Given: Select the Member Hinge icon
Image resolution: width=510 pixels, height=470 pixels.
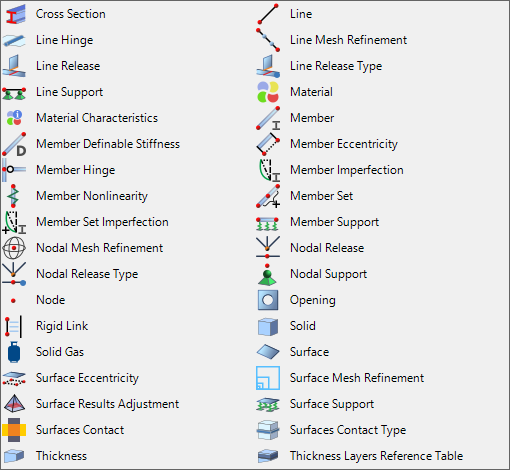Looking at the screenshot, I should [14, 170].
